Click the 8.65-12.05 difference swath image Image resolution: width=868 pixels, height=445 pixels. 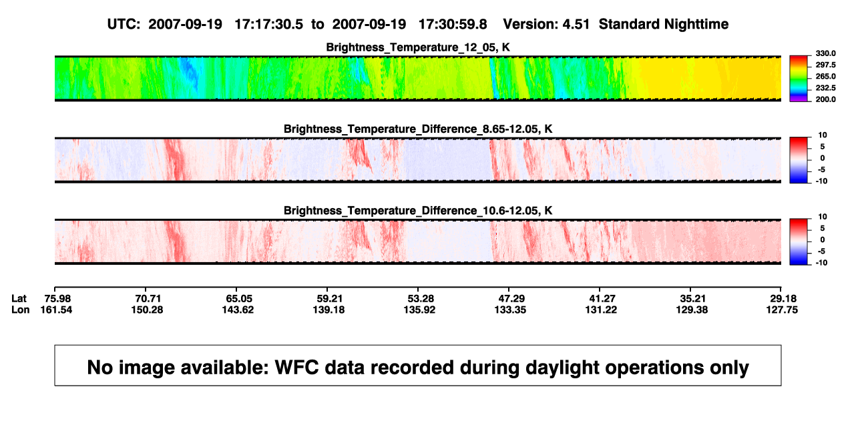pos(418,160)
